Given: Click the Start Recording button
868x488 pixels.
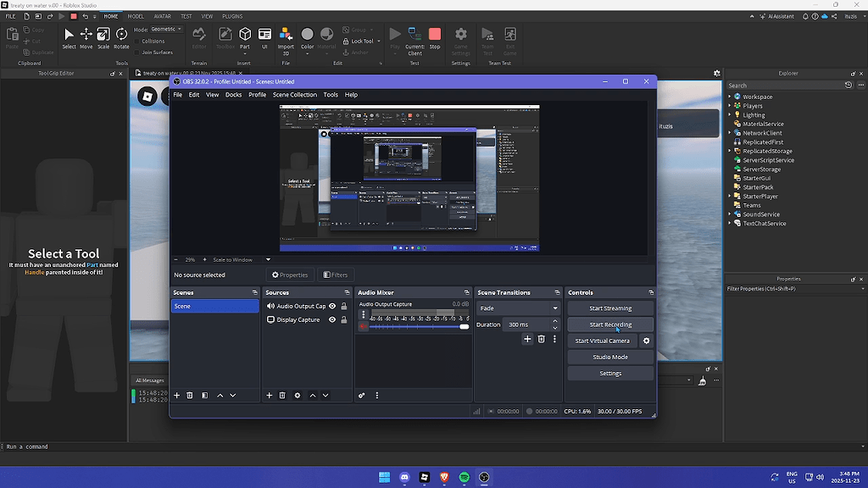Looking at the screenshot, I should coord(610,324).
